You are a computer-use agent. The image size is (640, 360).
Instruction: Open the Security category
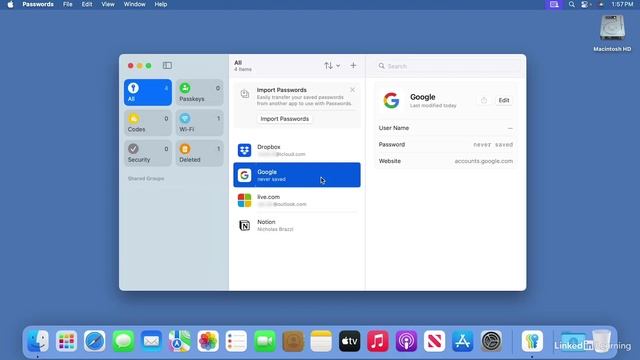(x=148, y=153)
